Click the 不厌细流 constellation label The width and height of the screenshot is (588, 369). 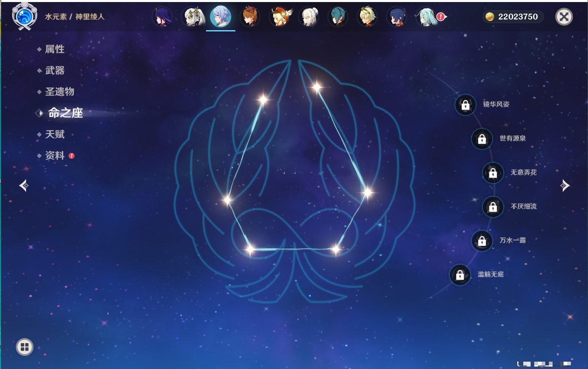click(x=523, y=206)
